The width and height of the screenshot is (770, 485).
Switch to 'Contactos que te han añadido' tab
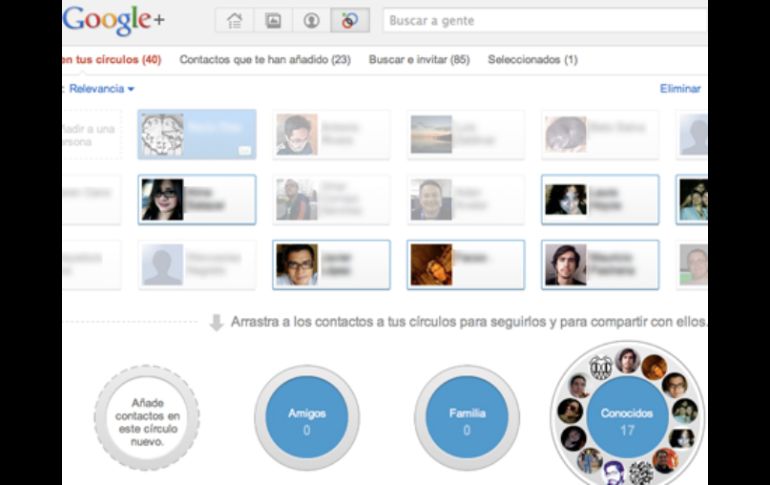(x=264, y=60)
